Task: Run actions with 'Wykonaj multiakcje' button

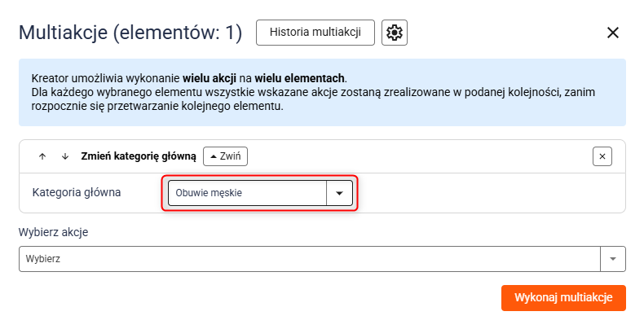Action: [563, 297]
